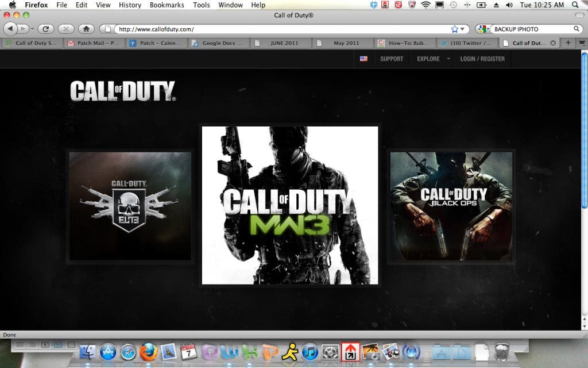
Task: Click the page vertical scrollbar thumb
Action: coord(584,129)
